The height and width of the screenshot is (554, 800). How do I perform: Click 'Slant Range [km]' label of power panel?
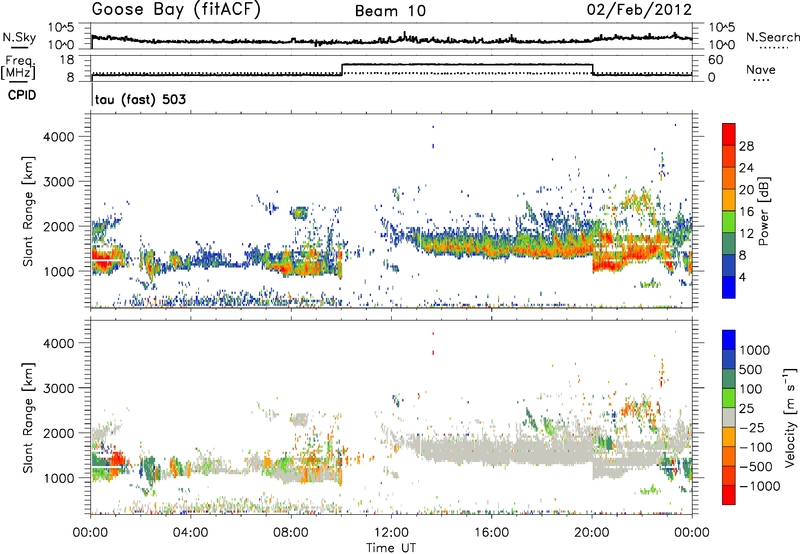click(x=28, y=211)
